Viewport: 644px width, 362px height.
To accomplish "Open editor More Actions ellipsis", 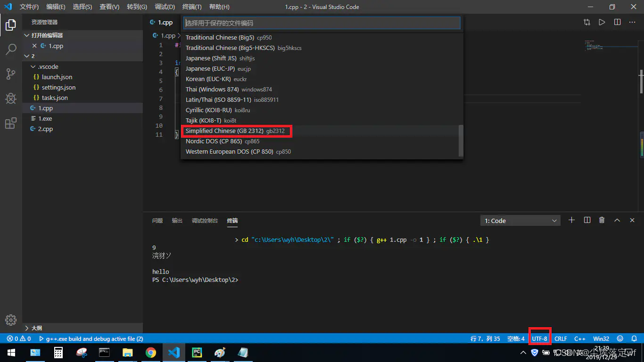I will (x=633, y=22).
